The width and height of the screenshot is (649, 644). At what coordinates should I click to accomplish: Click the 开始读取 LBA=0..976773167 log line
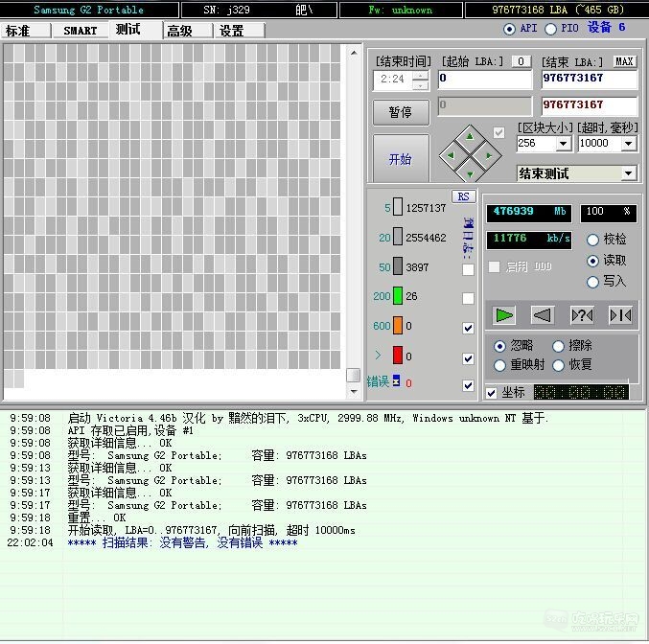pyautogui.click(x=211, y=530)
